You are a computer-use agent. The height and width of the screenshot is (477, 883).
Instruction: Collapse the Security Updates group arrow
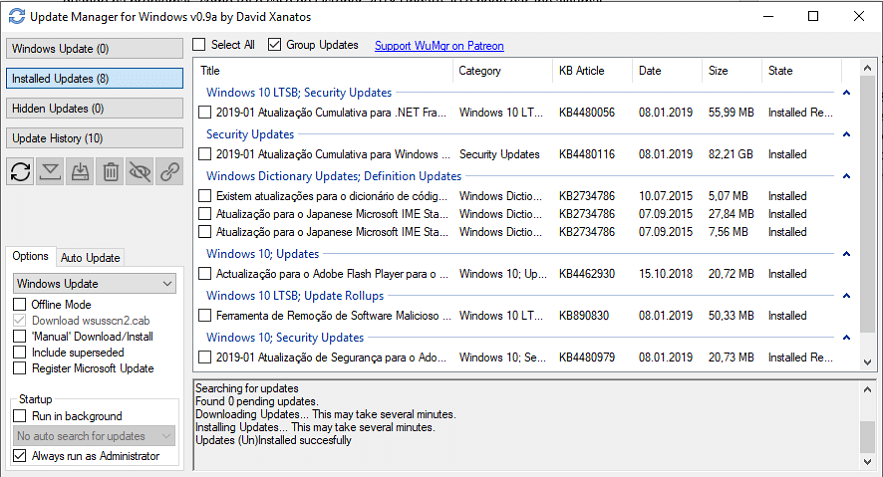click(846, 134)
